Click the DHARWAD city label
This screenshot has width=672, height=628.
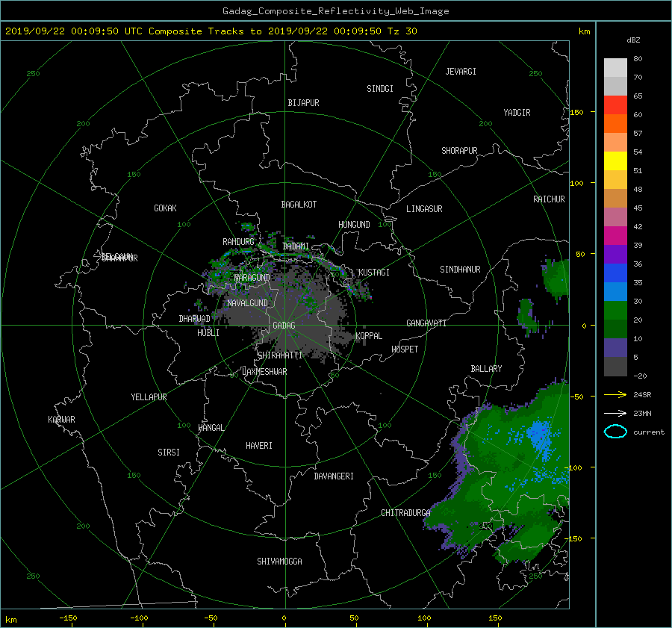pos(194,319)
